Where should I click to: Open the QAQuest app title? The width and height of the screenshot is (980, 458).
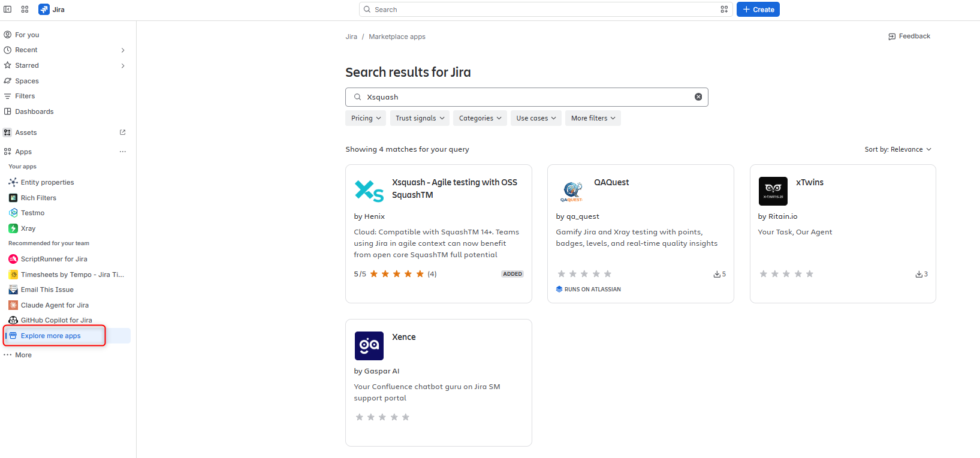611,182
